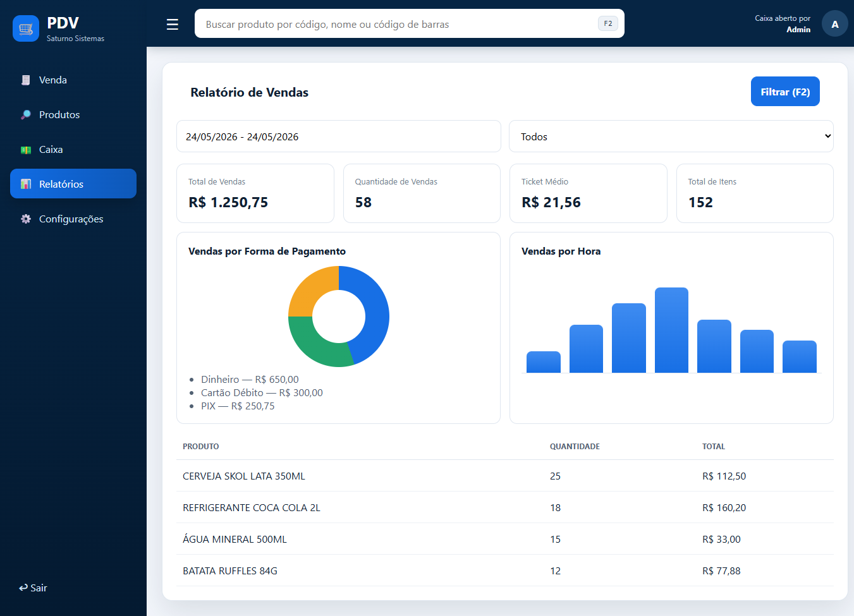Viewport: 854px width, 616px height.
Task: Click quantity 18 for Coca Cola
Action: (x=555, y=507)
